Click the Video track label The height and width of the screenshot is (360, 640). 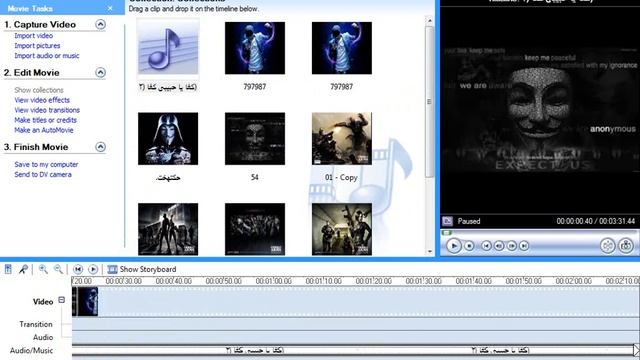click(x=43, y=302)
